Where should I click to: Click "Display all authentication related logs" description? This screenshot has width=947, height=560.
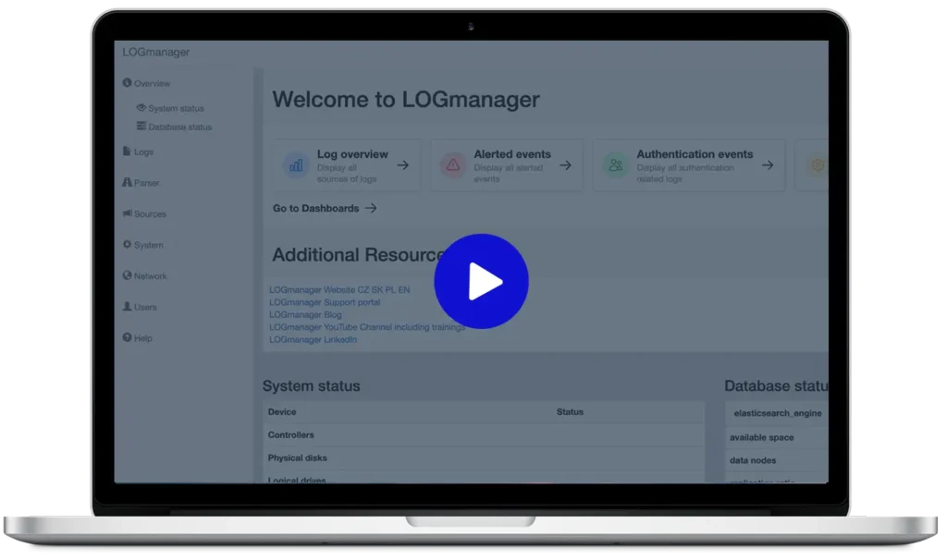coord(685,173)
